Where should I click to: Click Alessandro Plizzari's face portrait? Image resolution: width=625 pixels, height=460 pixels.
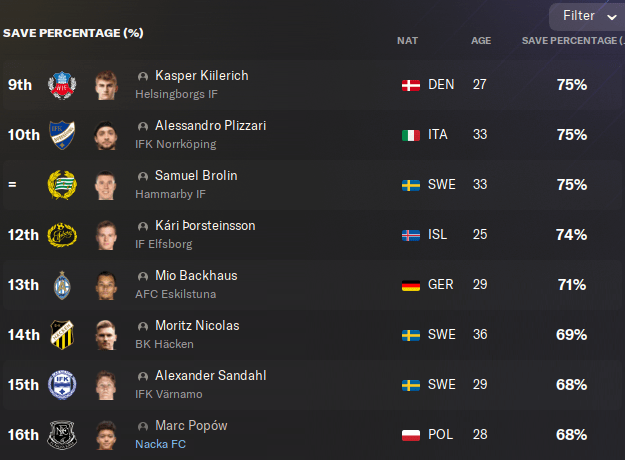[x=106, y=135]
